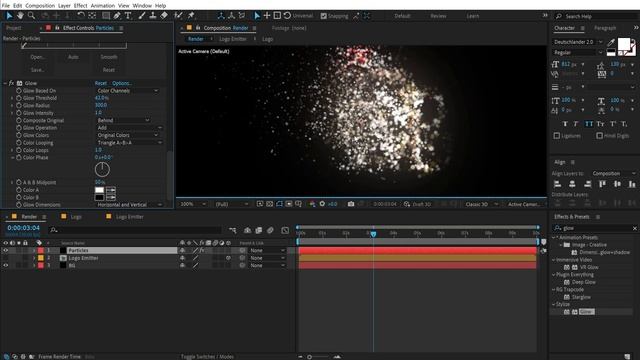
Task: Align layers to right edge
Action: pos(587,184)
